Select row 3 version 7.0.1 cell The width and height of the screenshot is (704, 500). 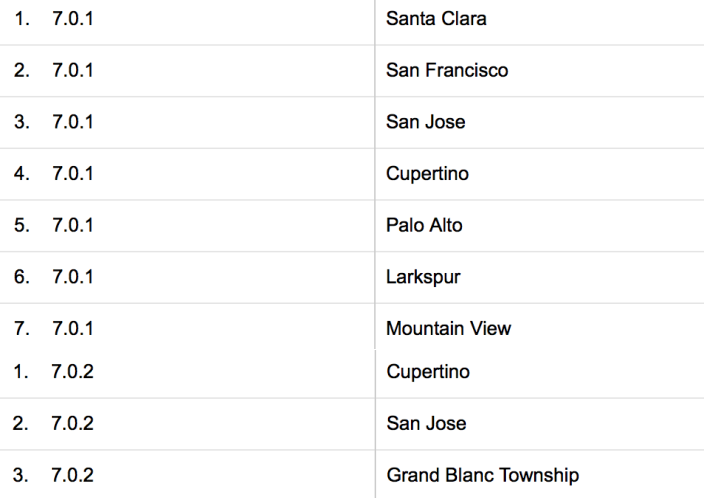click(x=72, y=122)
